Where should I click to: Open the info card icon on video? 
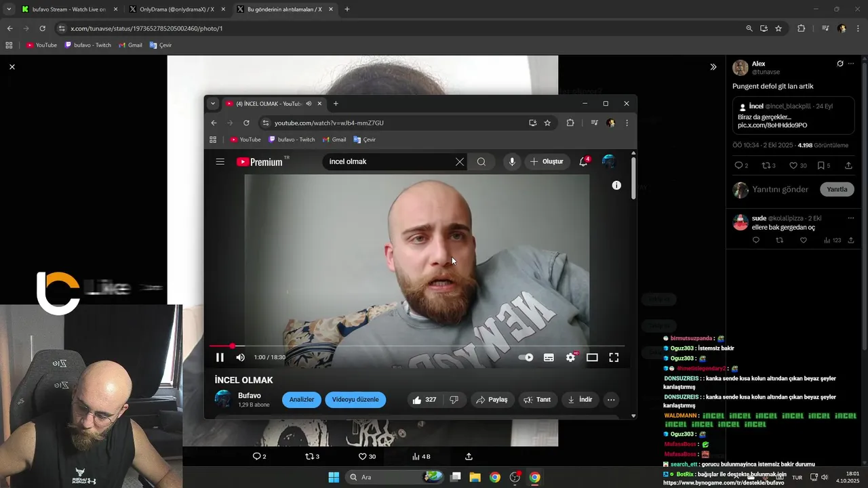point(616,185)
